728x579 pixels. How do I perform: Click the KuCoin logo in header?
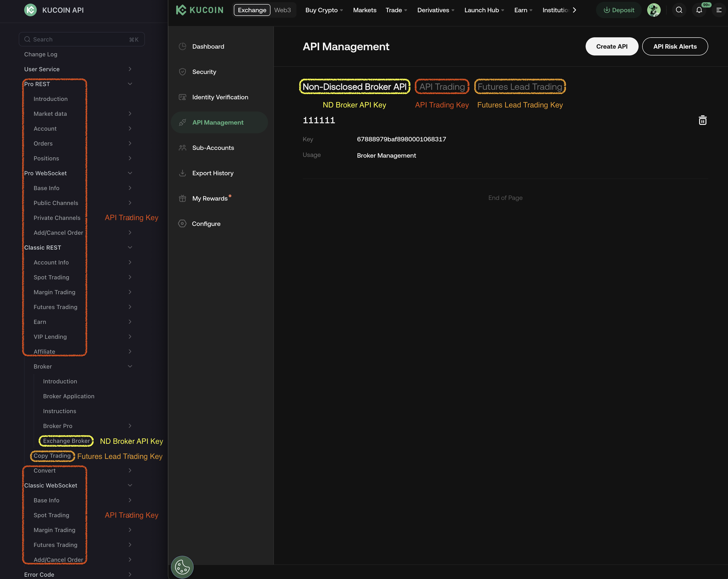(x=200, y=10)
